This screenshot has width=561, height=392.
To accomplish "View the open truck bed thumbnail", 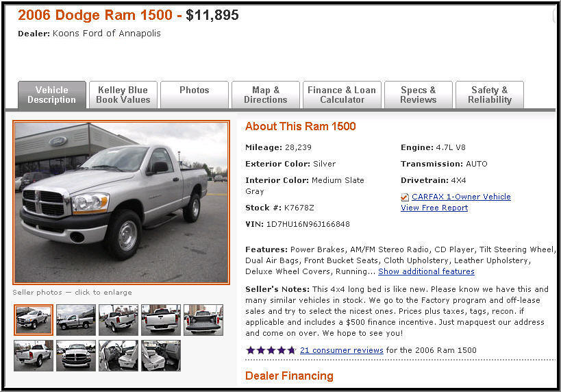I will coord(203,320).
